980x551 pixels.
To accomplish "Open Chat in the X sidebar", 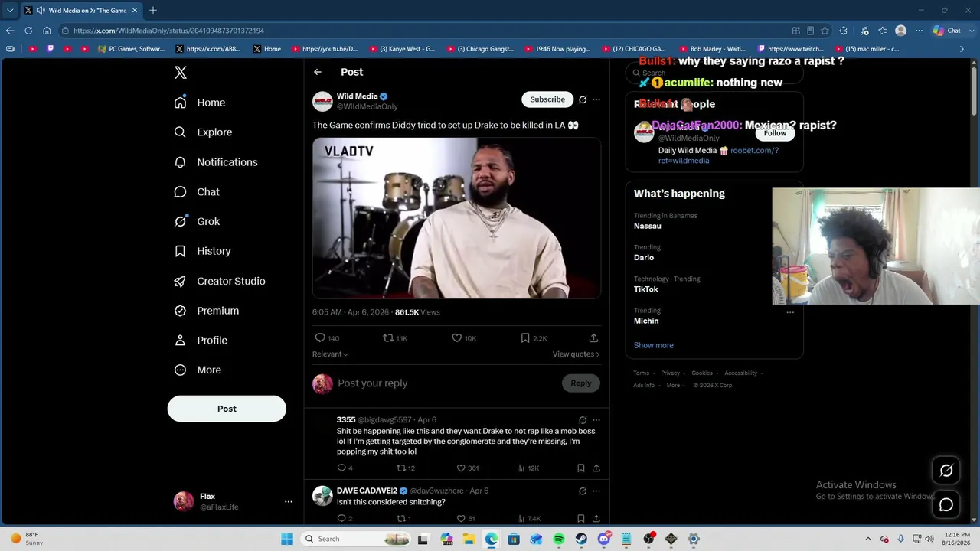I will [197, 192].
